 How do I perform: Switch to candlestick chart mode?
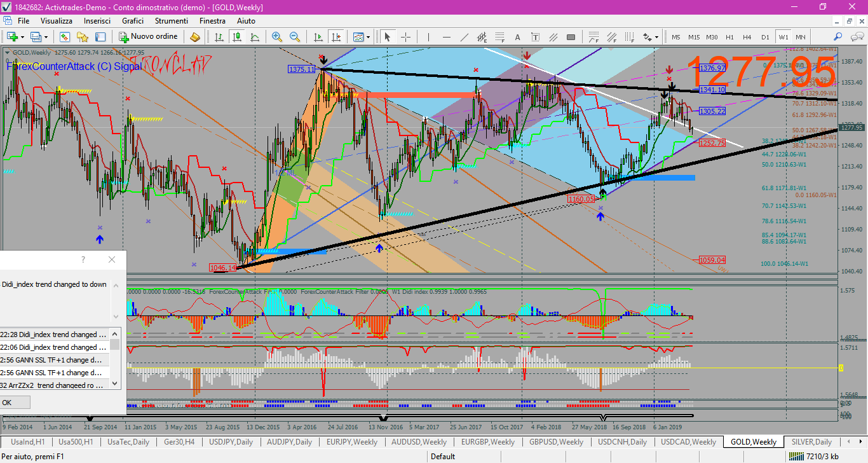(236, 36)
